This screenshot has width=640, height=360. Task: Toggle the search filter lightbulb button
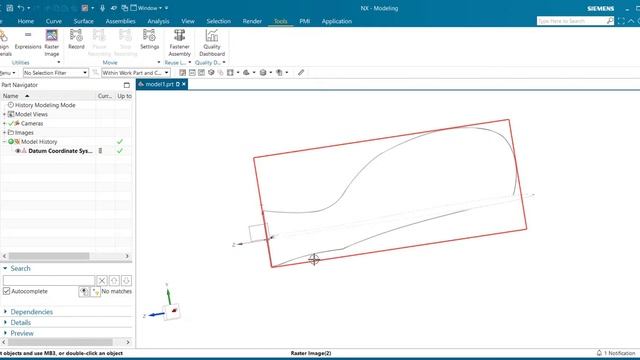(x=95, y=291)
